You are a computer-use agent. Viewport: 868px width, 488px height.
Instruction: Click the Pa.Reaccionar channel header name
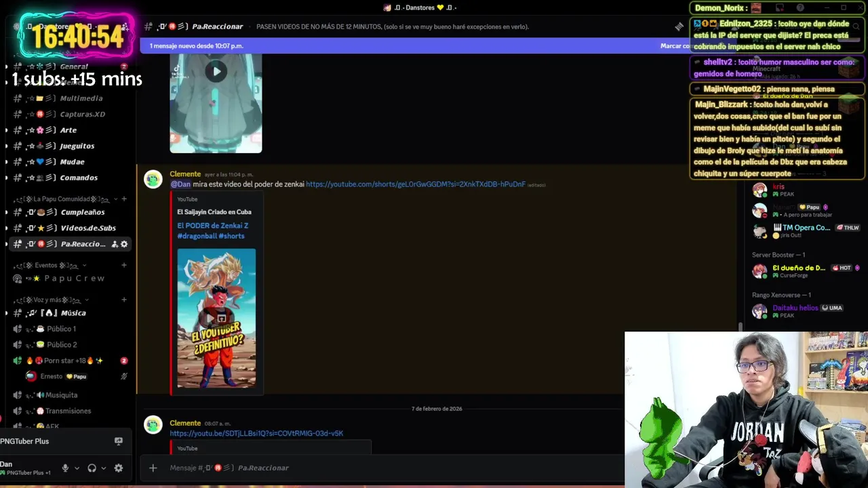tap(217, 26)
